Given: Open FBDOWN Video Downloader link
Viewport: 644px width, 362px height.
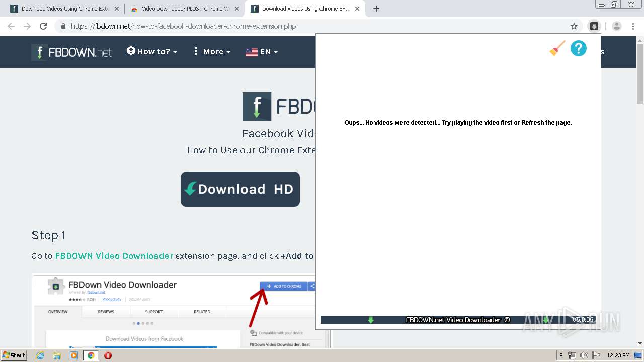Looking at the screenshot, I should [x=114, y=256].
